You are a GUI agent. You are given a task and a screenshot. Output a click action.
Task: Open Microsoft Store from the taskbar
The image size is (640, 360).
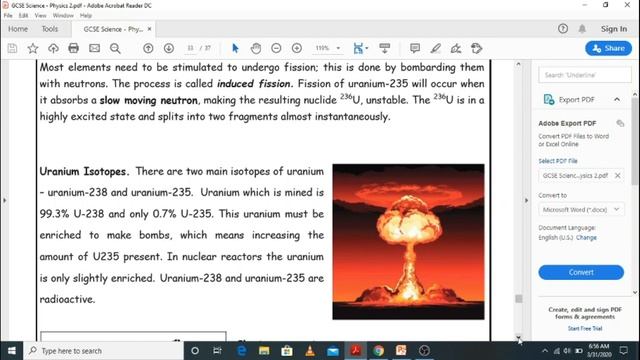[287, 351]
